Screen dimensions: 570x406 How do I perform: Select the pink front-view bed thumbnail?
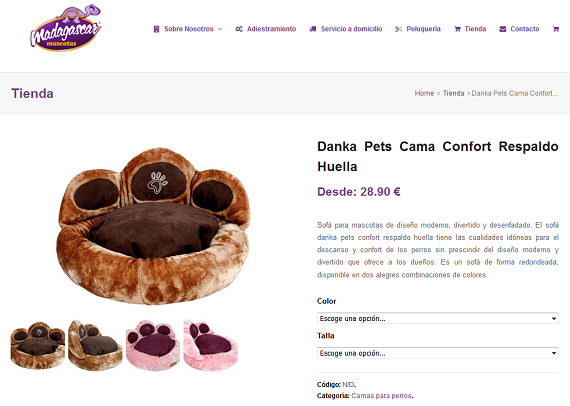tap(153, 345)
